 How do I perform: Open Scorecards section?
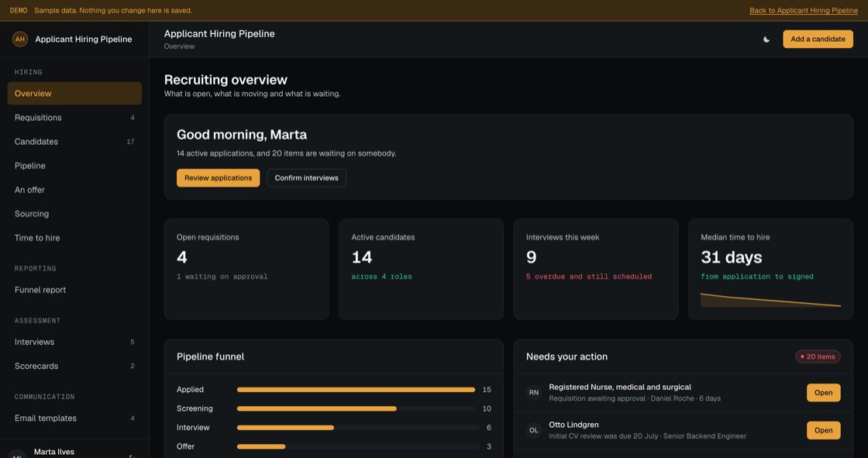(x=74, y=366)
